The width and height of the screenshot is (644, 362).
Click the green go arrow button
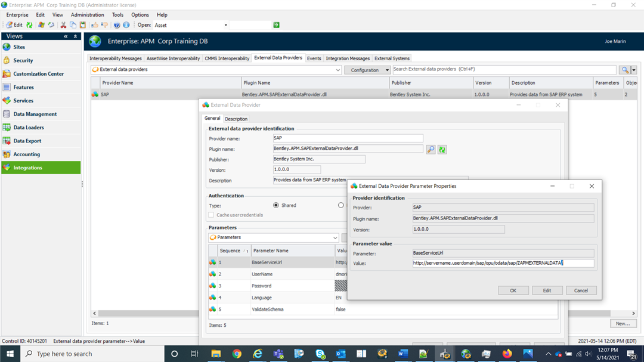[x=277, y=25]
